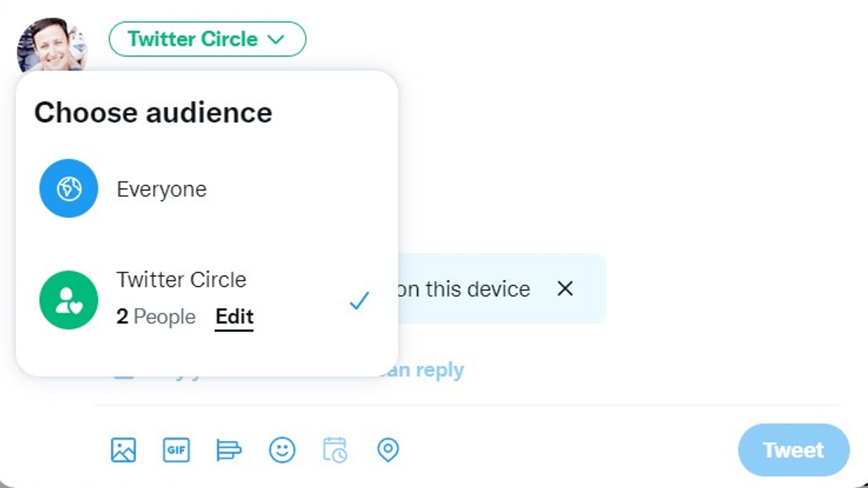Edit the Twitter Circle members list
Viewport: 868px width, 488px height.
point(234,317)
